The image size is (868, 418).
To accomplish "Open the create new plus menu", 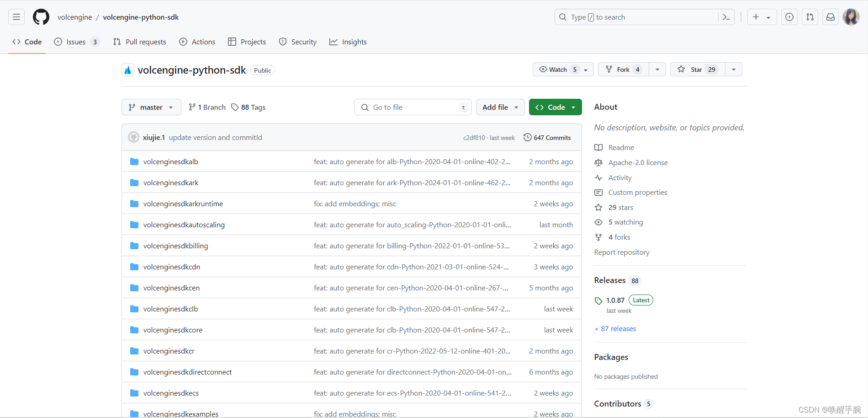I will tap(762, 17).
